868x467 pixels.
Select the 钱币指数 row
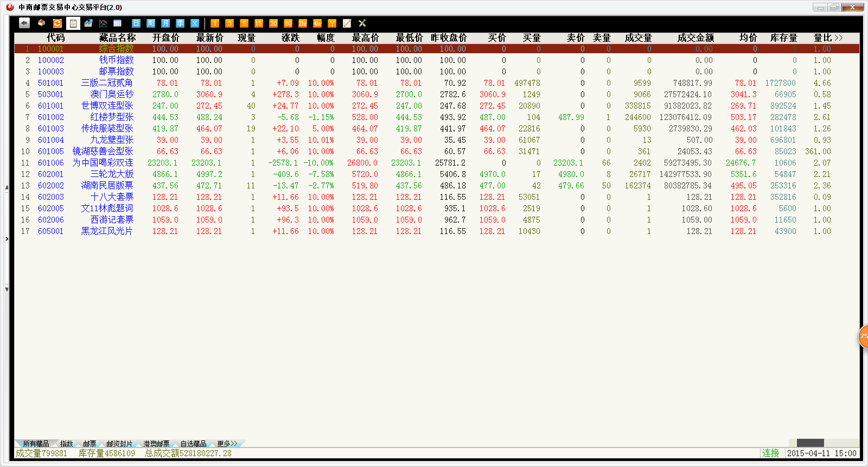(437, 60)
